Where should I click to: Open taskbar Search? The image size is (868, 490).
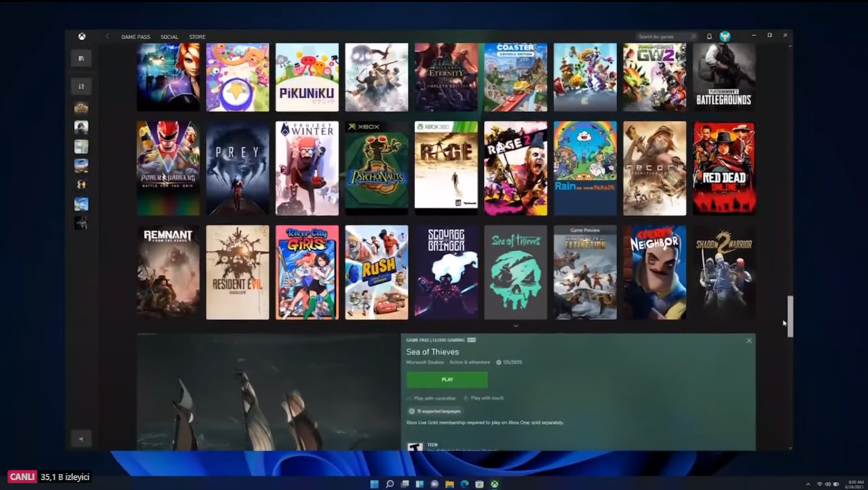point(390,484)
